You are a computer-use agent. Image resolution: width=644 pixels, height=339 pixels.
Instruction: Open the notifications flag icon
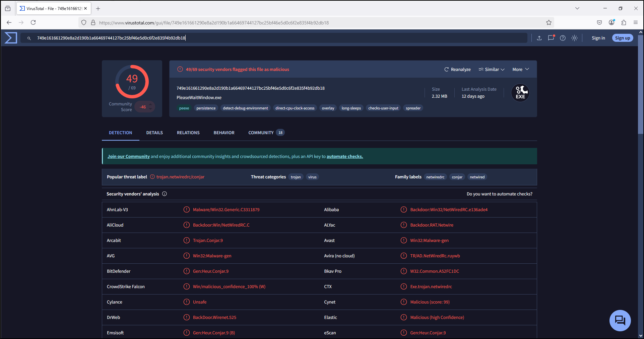[x=551, y=38]
